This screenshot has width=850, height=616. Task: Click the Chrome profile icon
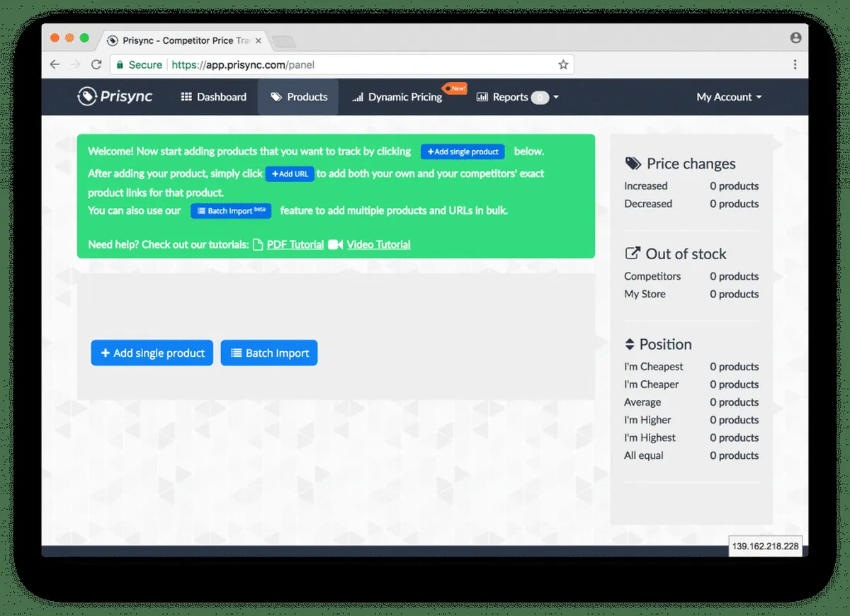[795, 38]
